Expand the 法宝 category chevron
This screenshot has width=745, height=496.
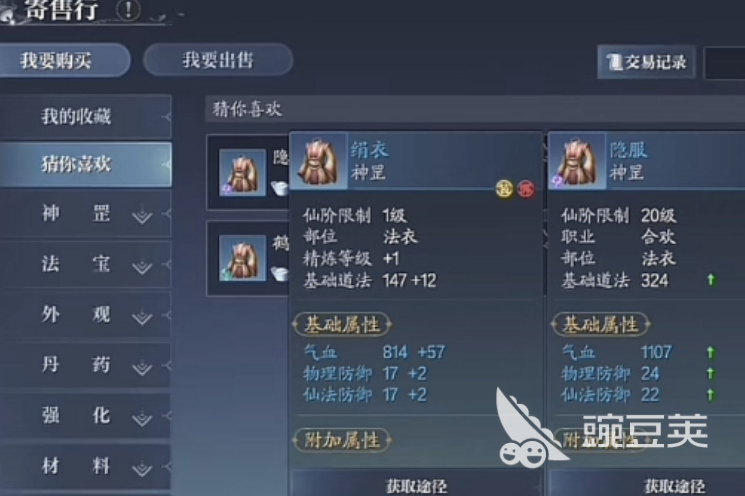[142, 267]
